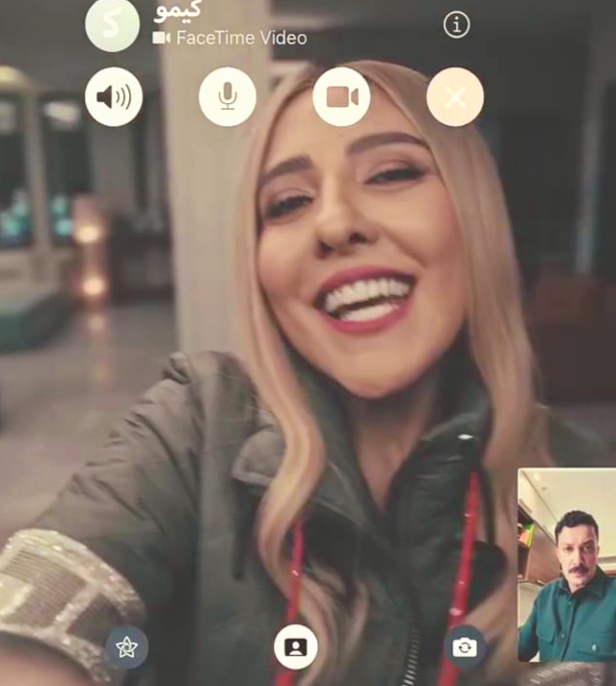Turn off the video camera button
The height and width of the screenshot is (686, 616).
pos(341,97)
